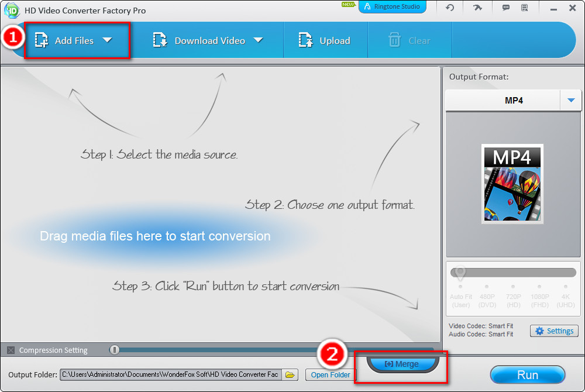This screenshot has height=392, width=585.
Task: Click the Clear trash button
Action: coord(409,40)
